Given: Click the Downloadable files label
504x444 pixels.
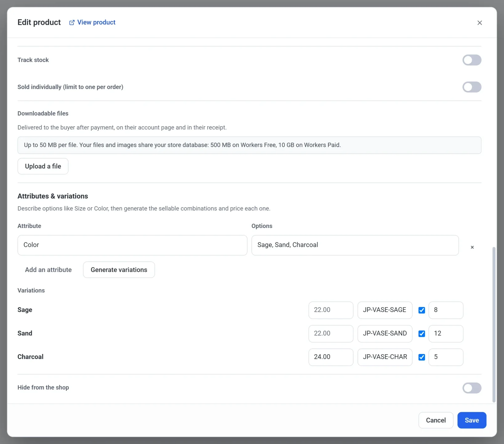Looking at the screenshot, I should click(x=43, y=113).
